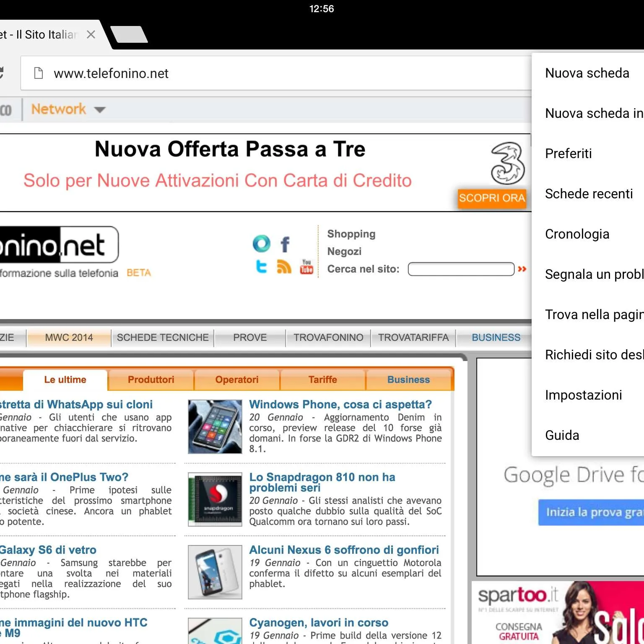Screen dimensions: 644x644
Task: Open Cronologia from the browser menu
Action: [588, 234]
